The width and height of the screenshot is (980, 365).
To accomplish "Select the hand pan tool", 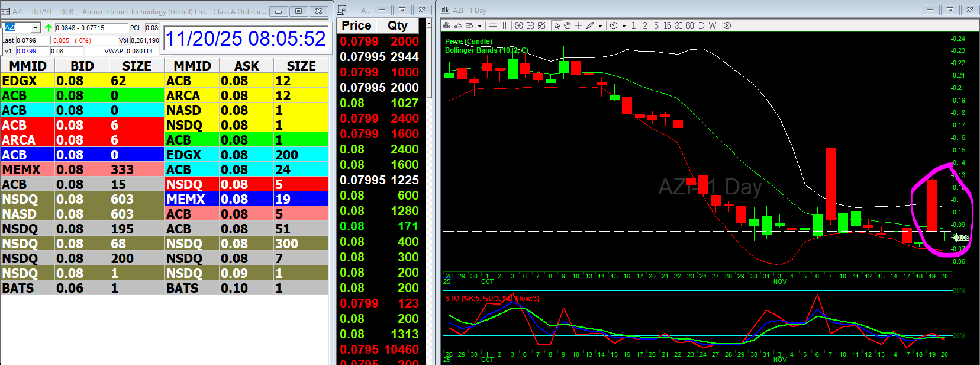I will [568, 25].
